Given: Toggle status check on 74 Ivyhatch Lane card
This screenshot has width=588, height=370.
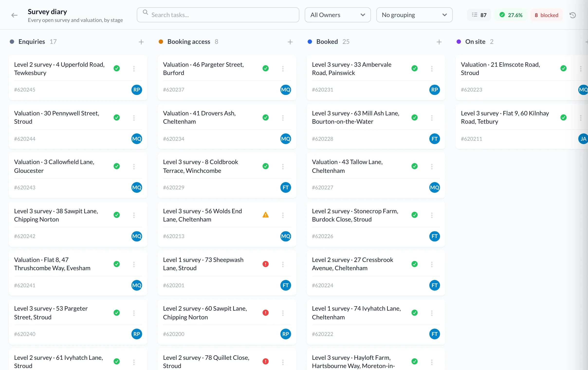Looking at the screenshot, I should 414,313.
